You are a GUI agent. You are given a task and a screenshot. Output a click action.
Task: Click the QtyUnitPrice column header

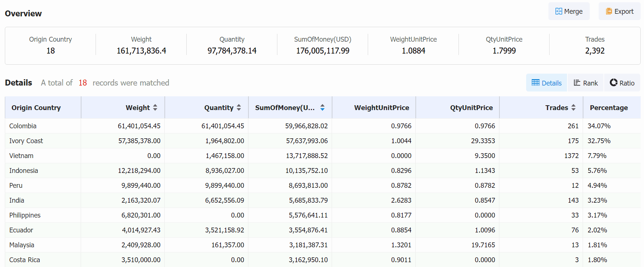click(471, 107)
